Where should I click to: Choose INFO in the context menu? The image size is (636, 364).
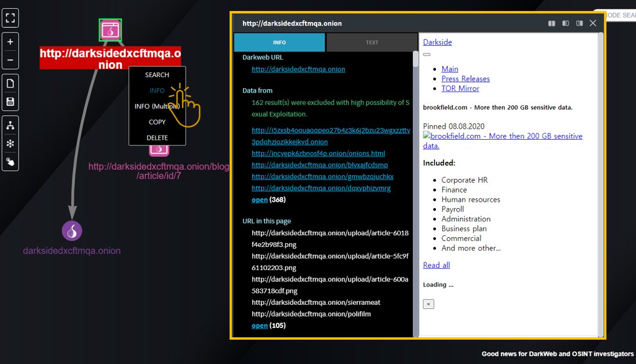tap(157, 90)
